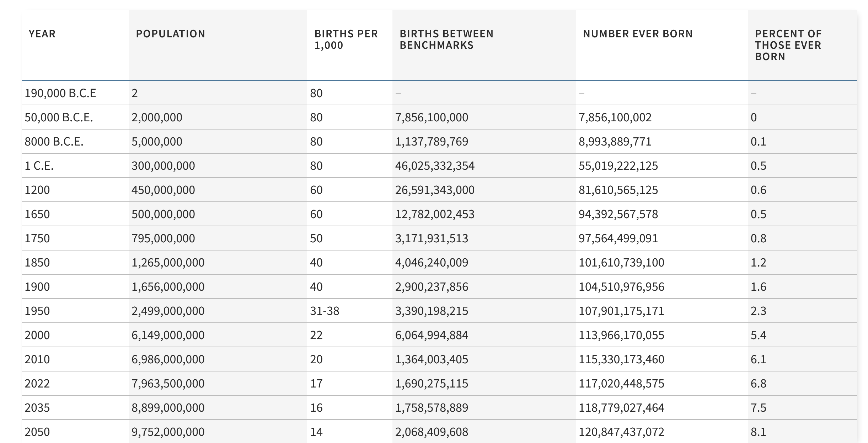Click the PERCENT OF THOSE EVER BORN header

click(788, 45)
